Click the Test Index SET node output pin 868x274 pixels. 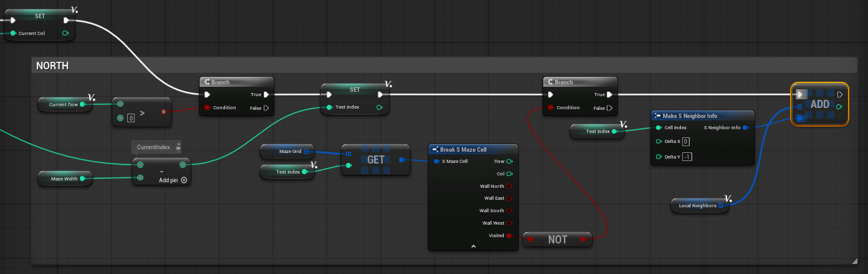pos(380,107)
